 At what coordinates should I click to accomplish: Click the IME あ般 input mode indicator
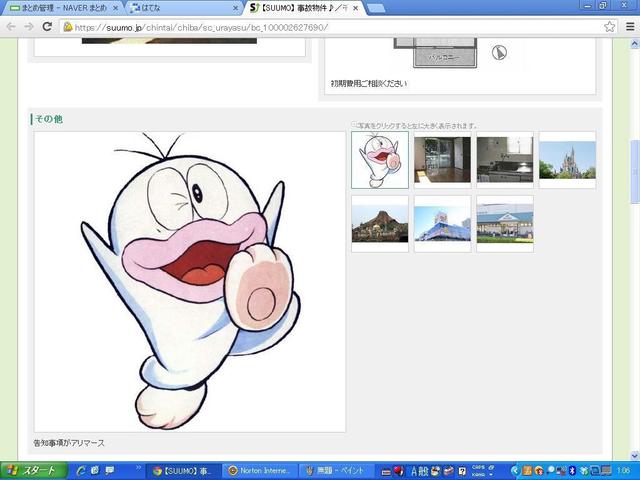coord(420,471)
